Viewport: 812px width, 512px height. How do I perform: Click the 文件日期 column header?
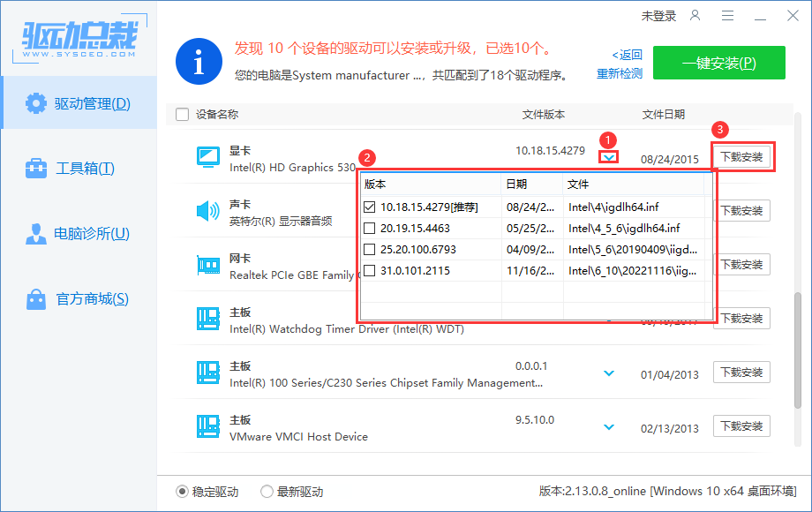click(664, 115)
